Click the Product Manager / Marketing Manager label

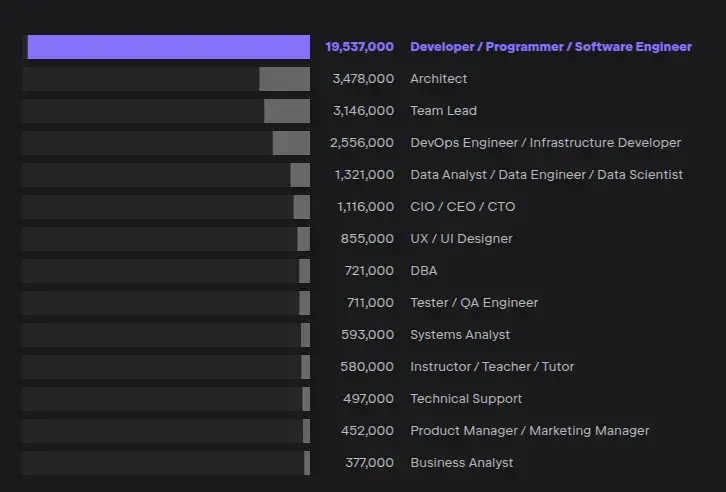529,431
